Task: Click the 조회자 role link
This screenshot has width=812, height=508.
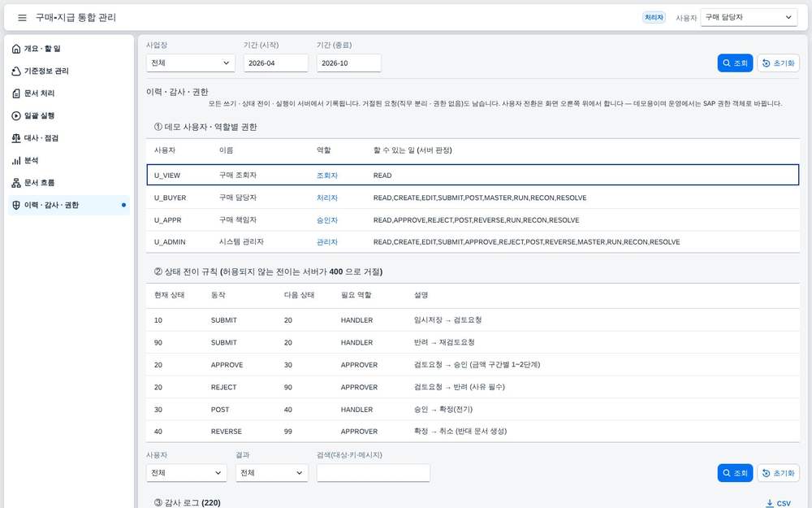Action: (326, 176)
